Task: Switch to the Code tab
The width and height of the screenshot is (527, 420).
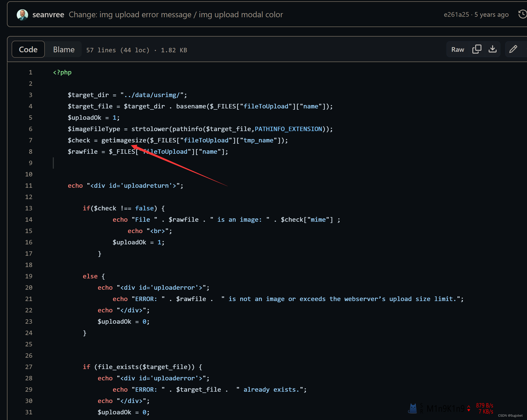Action: click(x=28, y=49)
